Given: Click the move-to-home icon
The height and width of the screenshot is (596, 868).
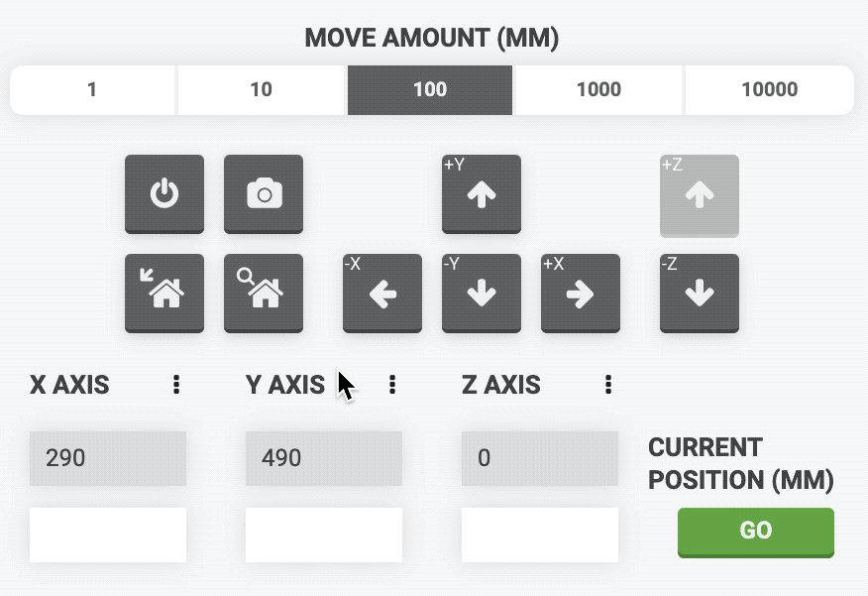Looking at the screenshot, I should [164, 293].
